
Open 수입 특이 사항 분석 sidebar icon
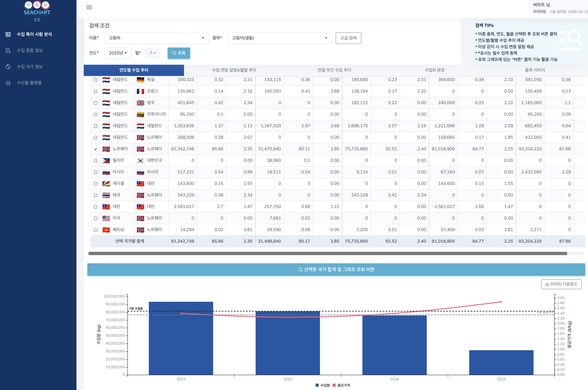8,34
